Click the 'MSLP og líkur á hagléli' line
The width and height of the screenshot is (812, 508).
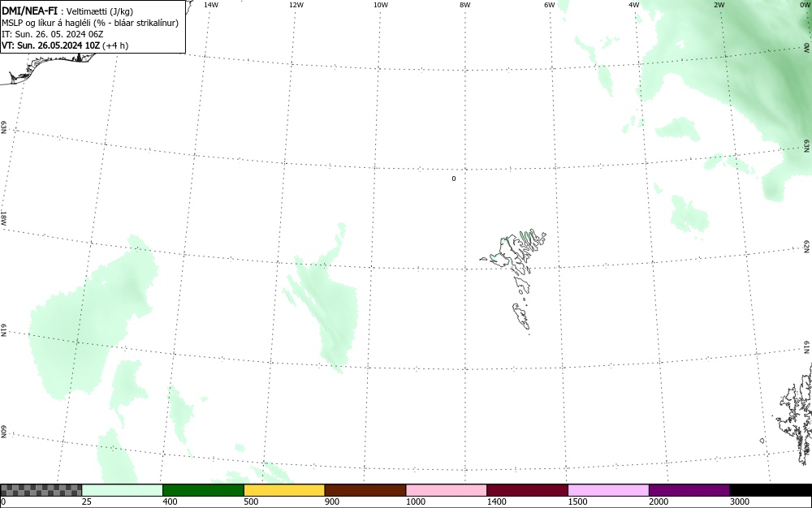click(x=90, y=23)
